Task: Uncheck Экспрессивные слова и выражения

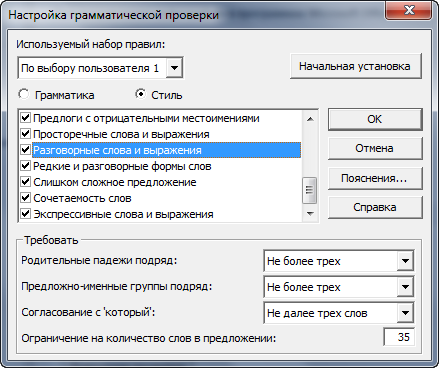Action: (x=26, y=214)
